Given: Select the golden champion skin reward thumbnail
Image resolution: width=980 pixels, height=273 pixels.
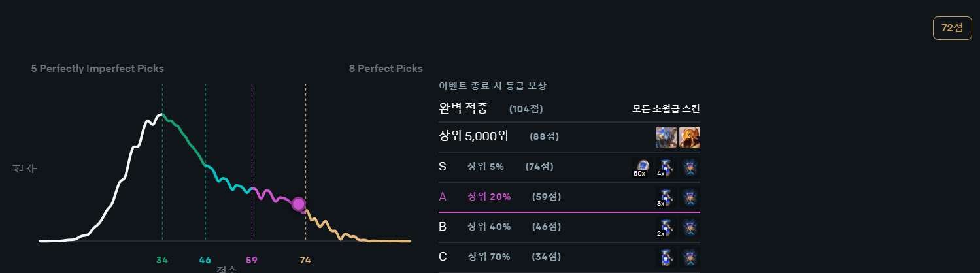Looking at the screenshot, I should tap(690, 137).
